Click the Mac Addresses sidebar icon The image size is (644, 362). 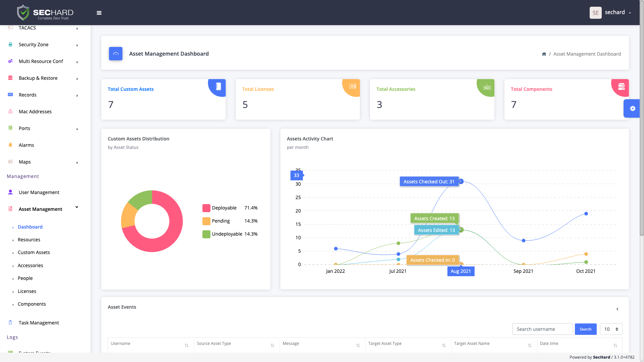(10, 111)
